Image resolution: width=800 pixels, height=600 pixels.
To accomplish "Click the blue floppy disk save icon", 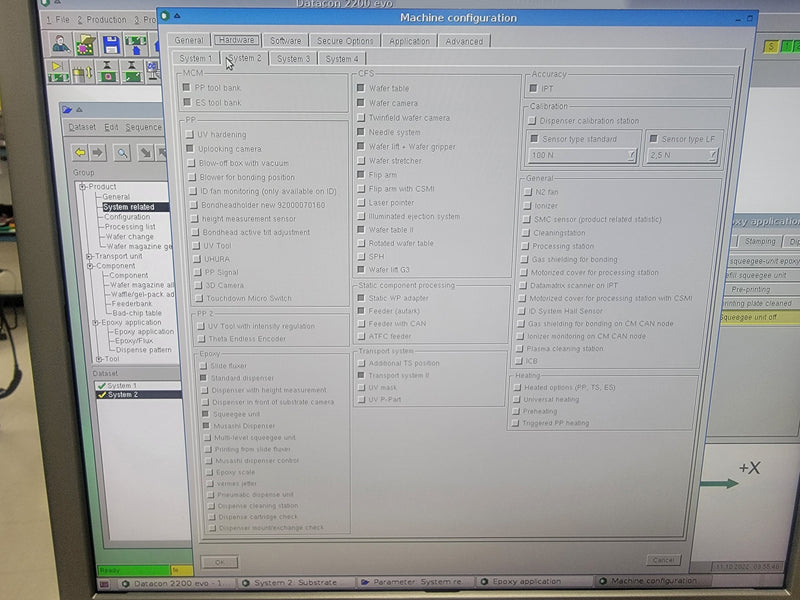I will (x=111, y=44).
